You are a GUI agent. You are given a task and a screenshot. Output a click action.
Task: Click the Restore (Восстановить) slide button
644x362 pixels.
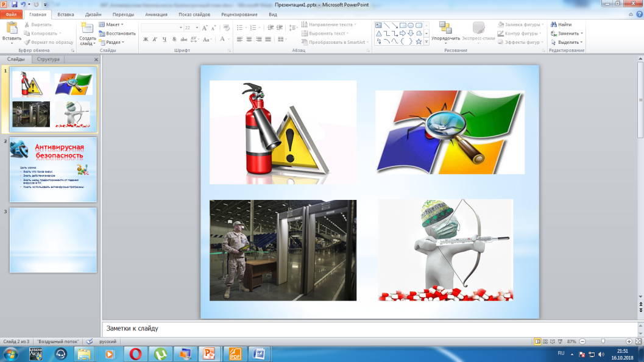click(117, 34)
